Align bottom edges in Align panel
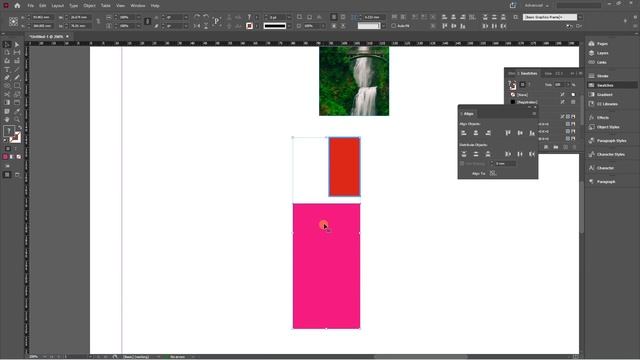This screenshot has width=640, height=360. click(532, 133)
